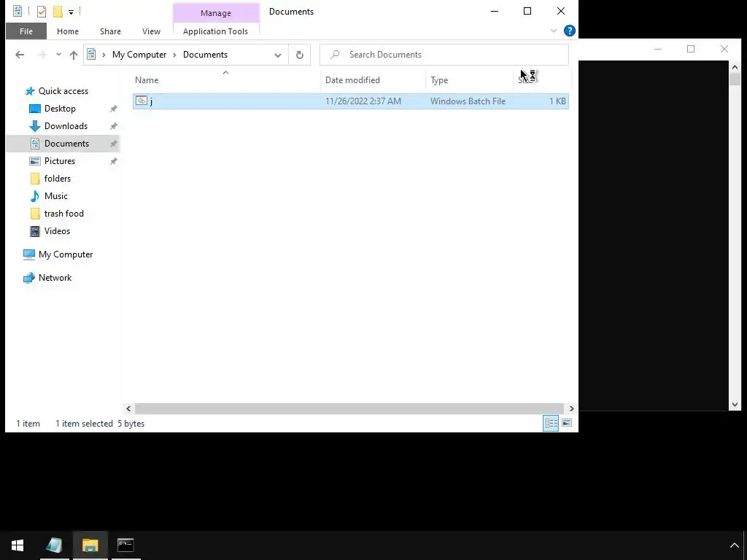Click the Downloads arrow icon in sidebar
This screenshot has height=560, width=747.
[35, 126]
